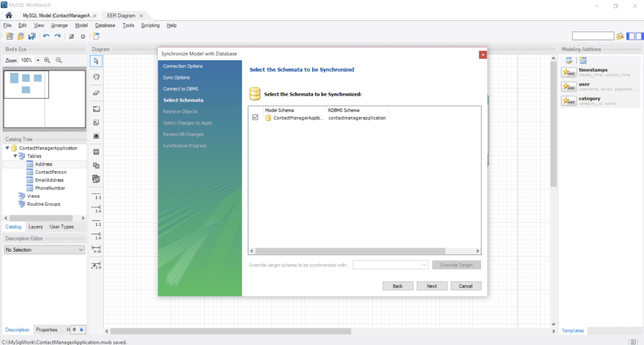
Task: Click the Save Model toolbar icon
Action: pyautogui.click(x=31, y=36)
